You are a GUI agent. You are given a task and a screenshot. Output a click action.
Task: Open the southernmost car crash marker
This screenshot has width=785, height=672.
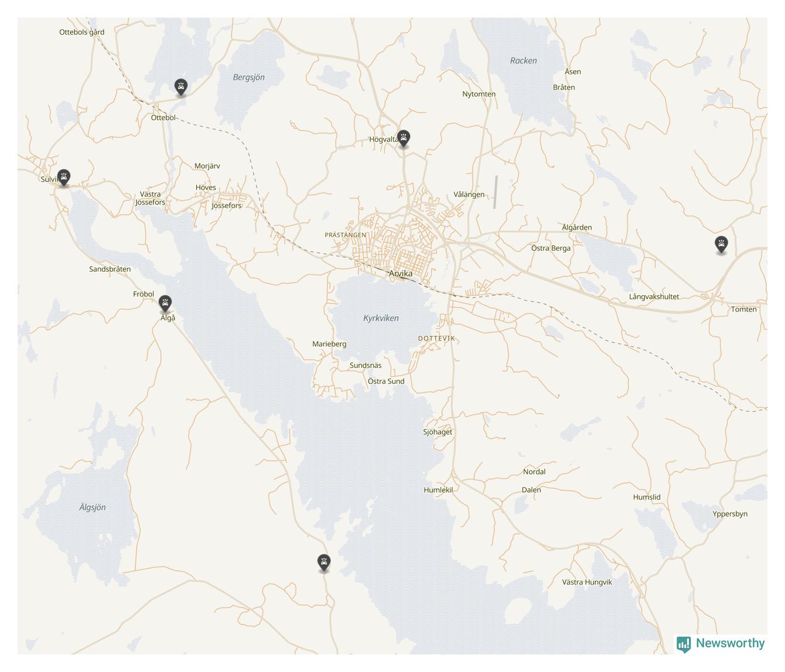click(x=323, y=562)
